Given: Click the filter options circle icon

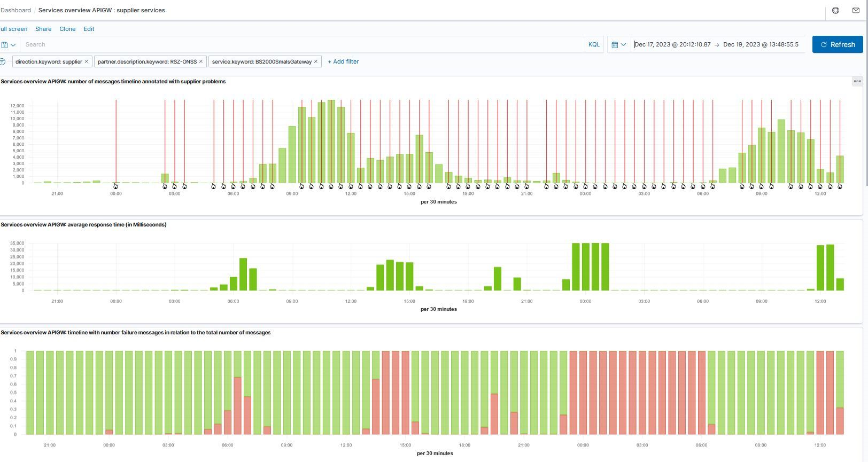Looking at the screenshot, I should [x=3, y=62].
